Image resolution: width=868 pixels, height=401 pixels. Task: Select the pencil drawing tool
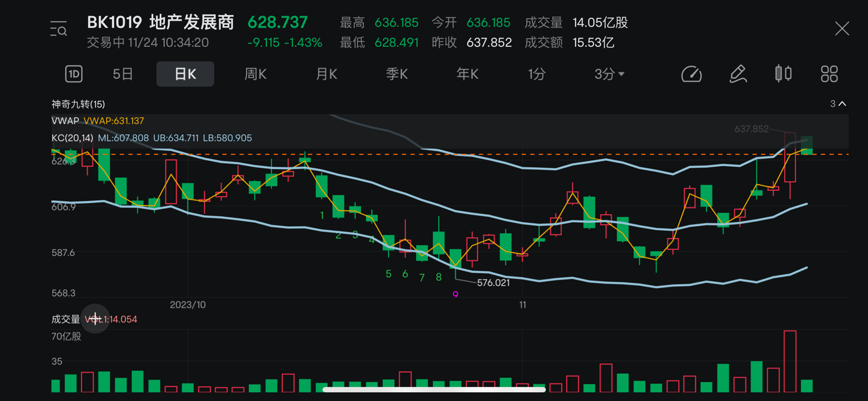click(x=737, y=74)
